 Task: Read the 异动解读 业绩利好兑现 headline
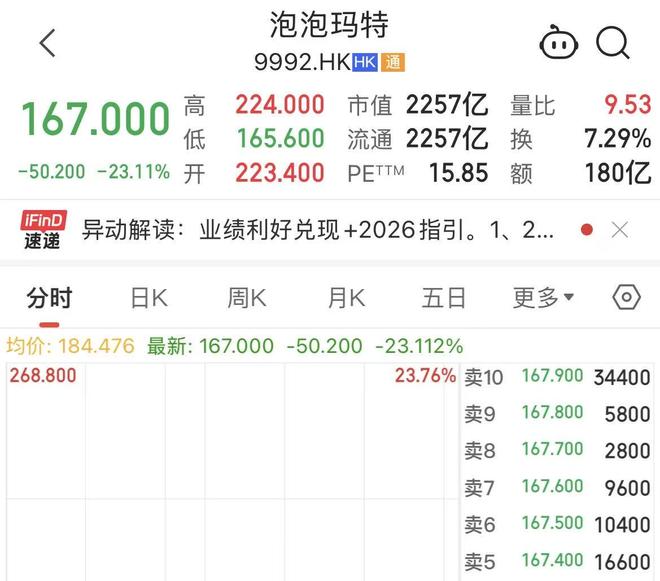point(318,230)
